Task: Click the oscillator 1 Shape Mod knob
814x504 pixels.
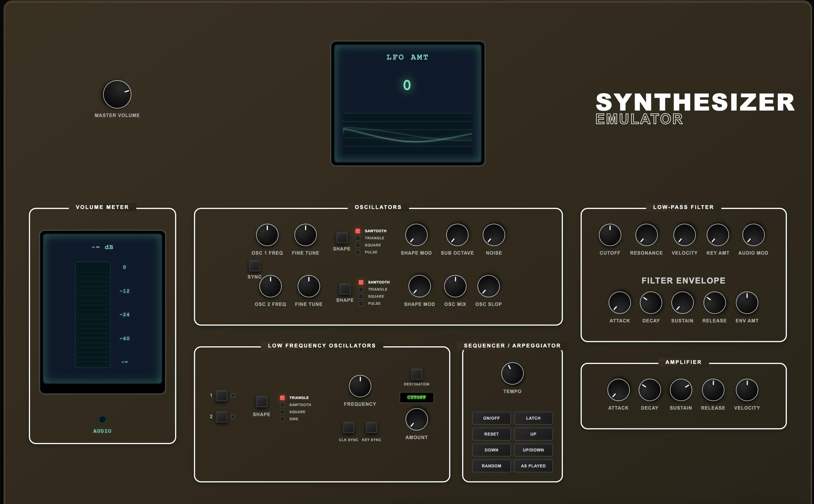Action: (x=416, y=235)
